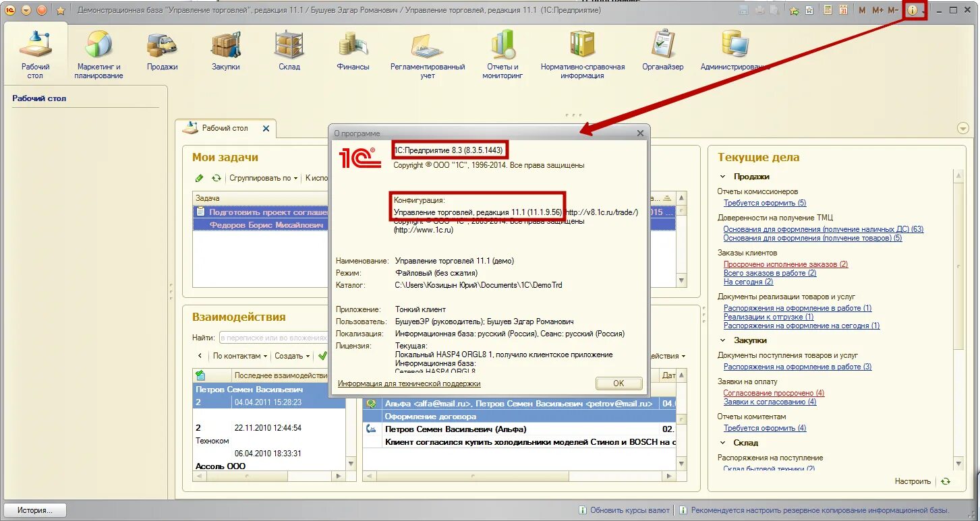The height and width of the screenshot is (521, 980).
Task: Click the История button
Action: [35, 510]
